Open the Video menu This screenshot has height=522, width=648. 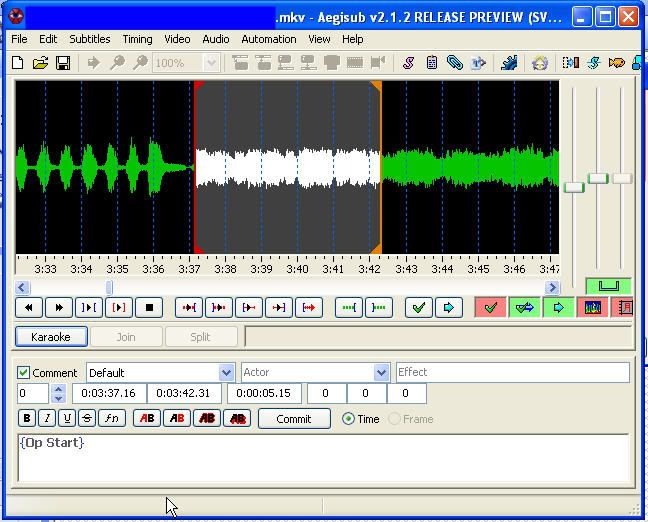click(x=177, y=39)
